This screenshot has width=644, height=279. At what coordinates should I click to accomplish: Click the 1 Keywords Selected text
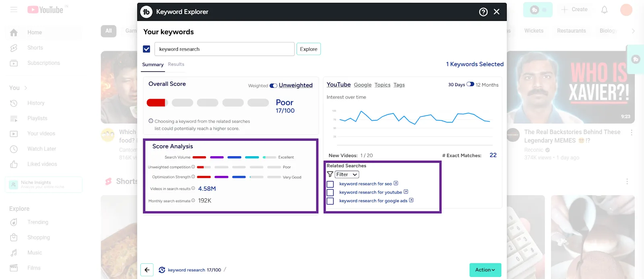(475, 64)
